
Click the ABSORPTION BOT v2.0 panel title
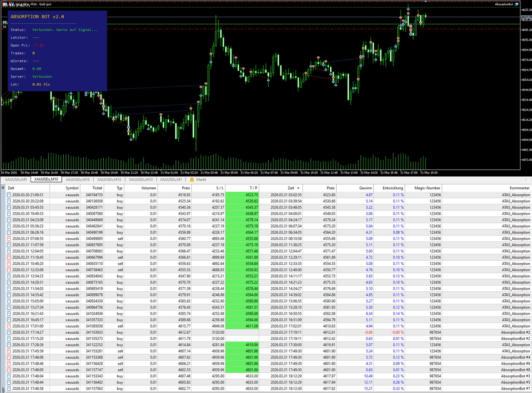(37, 17)
